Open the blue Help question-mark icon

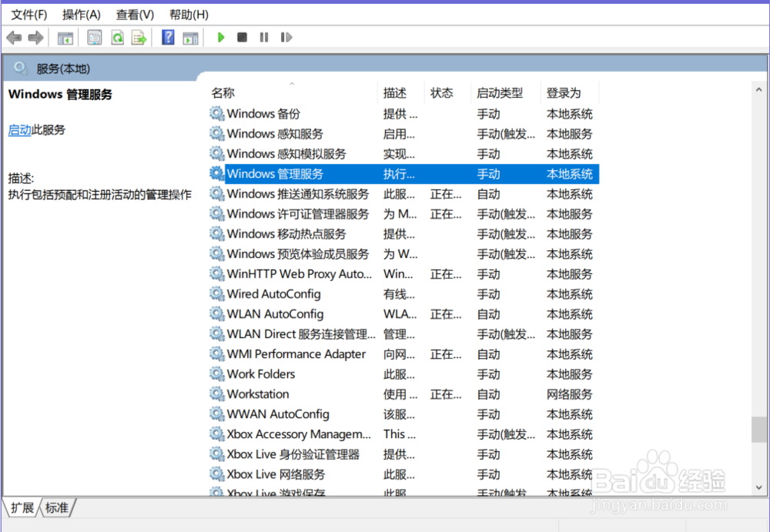pos(168,37)
